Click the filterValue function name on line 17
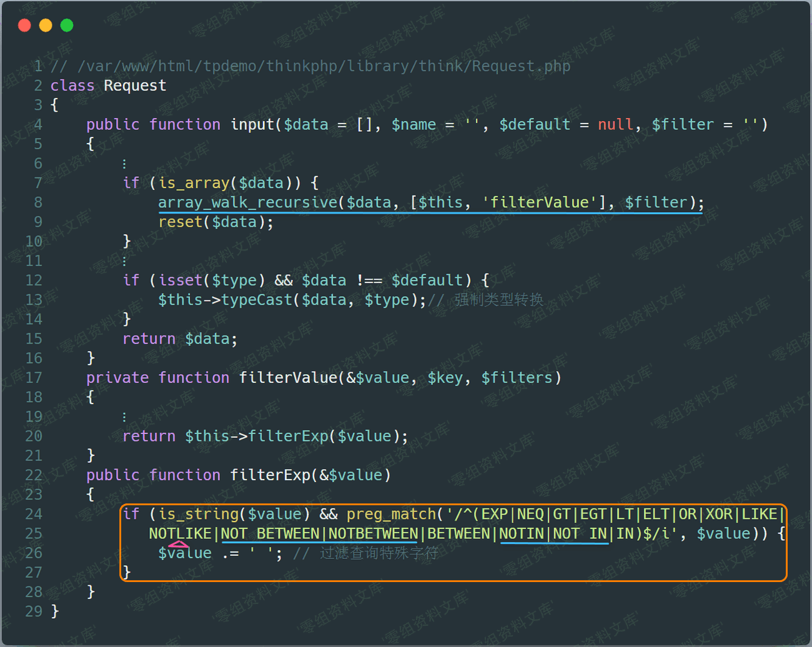Image resolution: width=812 pixels, height=647 pixels. point(288,378)
